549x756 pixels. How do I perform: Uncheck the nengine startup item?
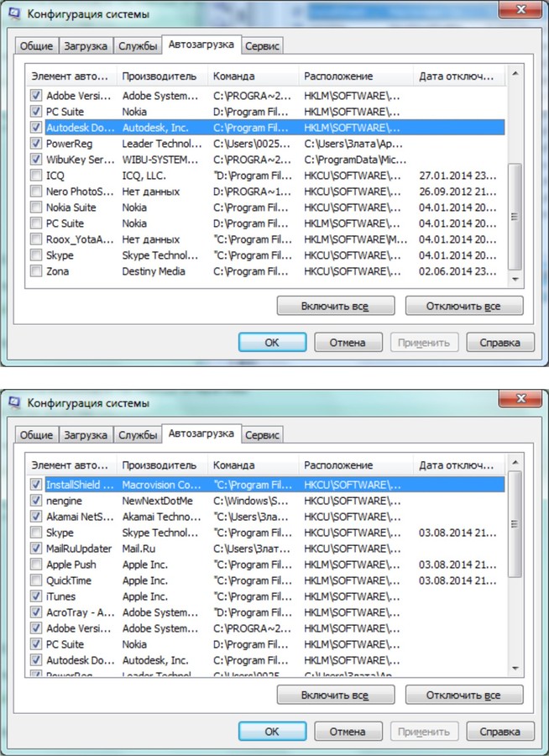click(x=36, y=501)
